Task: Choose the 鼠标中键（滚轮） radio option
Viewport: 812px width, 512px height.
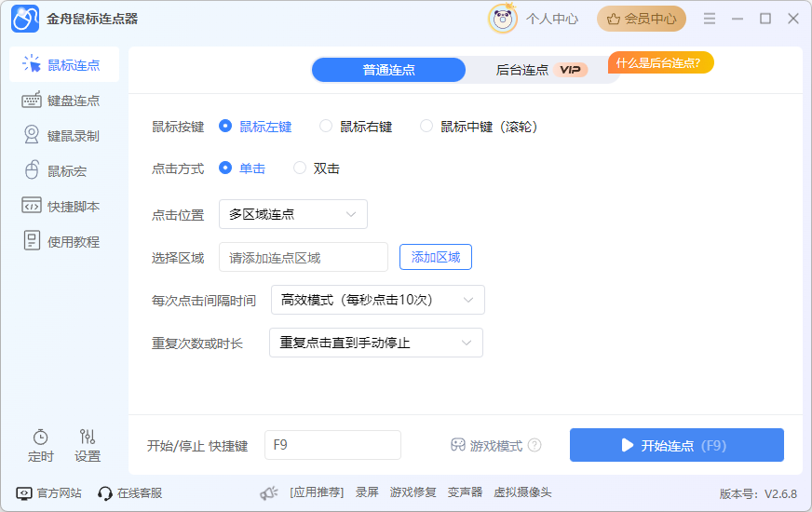Action: tap(426, 127)
